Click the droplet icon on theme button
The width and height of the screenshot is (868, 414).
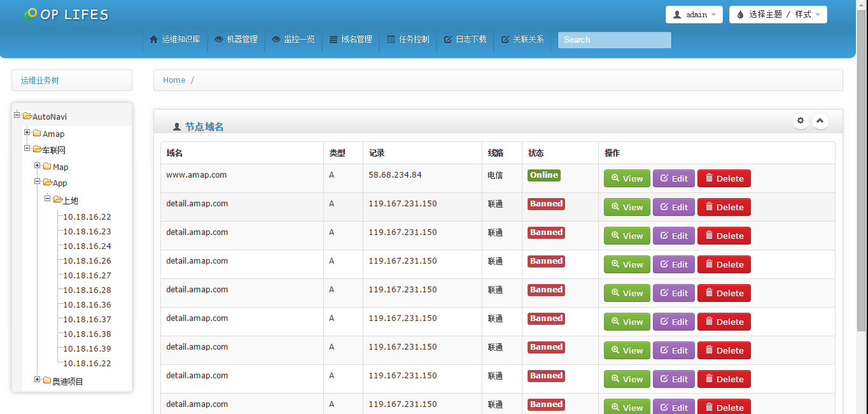point(741,15)
